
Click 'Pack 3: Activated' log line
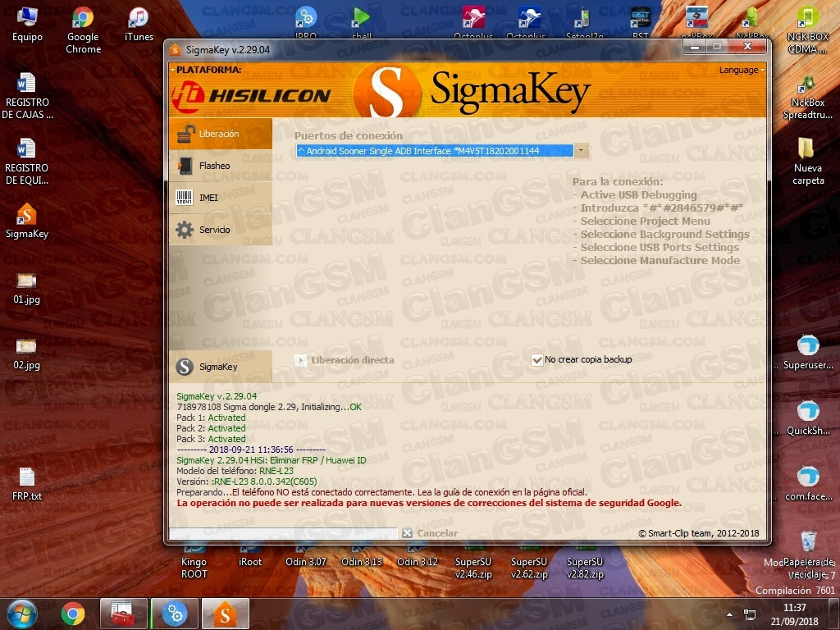(x=211, y=439)
